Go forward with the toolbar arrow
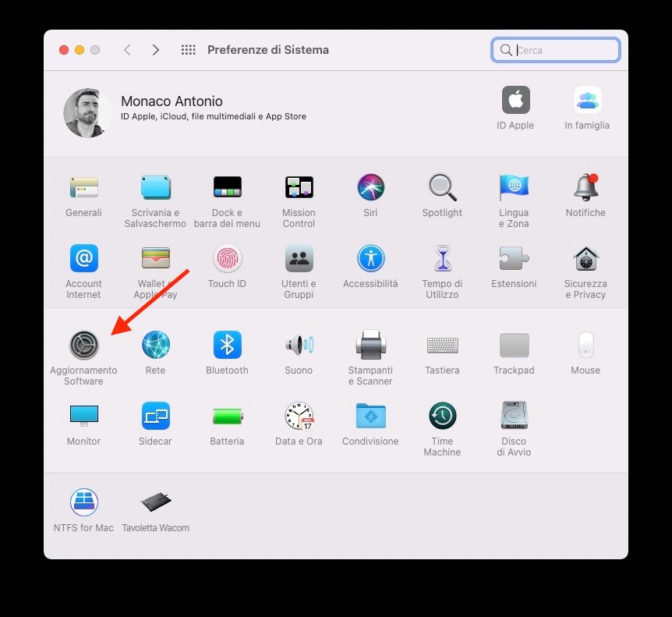The width and height of the screenshot is (672, 617). click(156, 50)
